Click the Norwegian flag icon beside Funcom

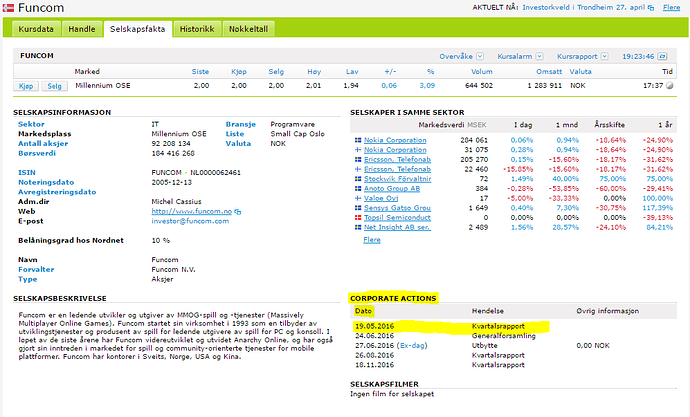tap(8, 8)
